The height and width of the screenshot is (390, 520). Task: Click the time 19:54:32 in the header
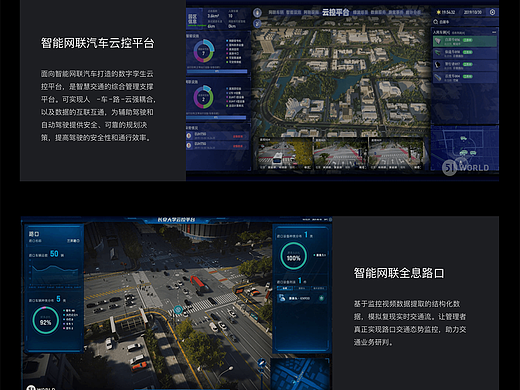pyautogui.click(x=448, y=12)
